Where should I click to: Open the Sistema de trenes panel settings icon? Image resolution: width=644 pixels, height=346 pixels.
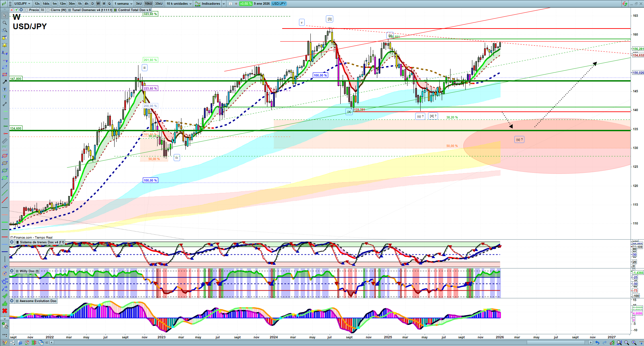pos(12,242)
